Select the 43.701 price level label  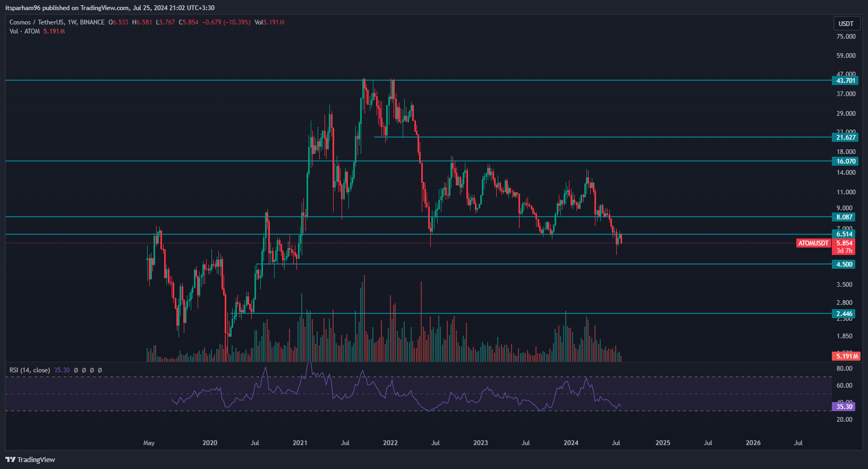[845, 81]
